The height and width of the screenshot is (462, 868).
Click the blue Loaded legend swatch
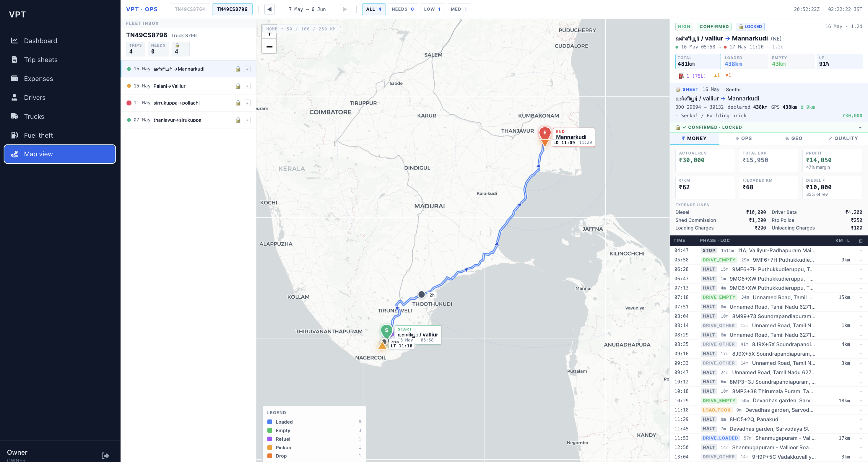(269, 422)
